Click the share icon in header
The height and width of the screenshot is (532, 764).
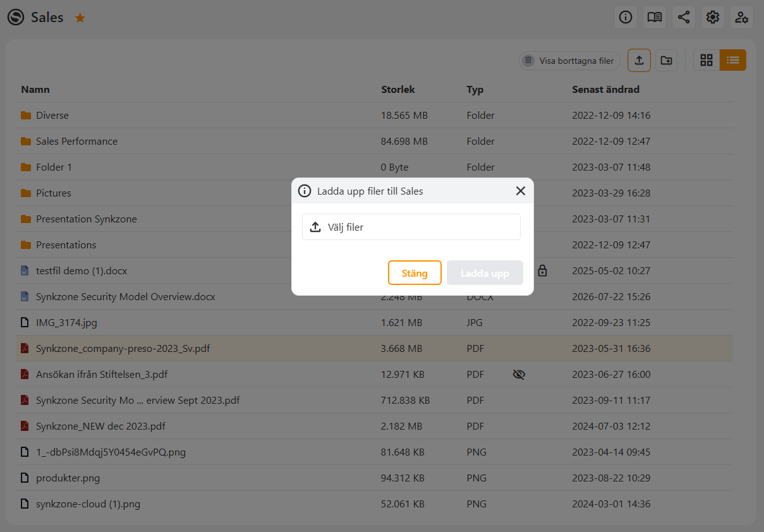(684, 17)
